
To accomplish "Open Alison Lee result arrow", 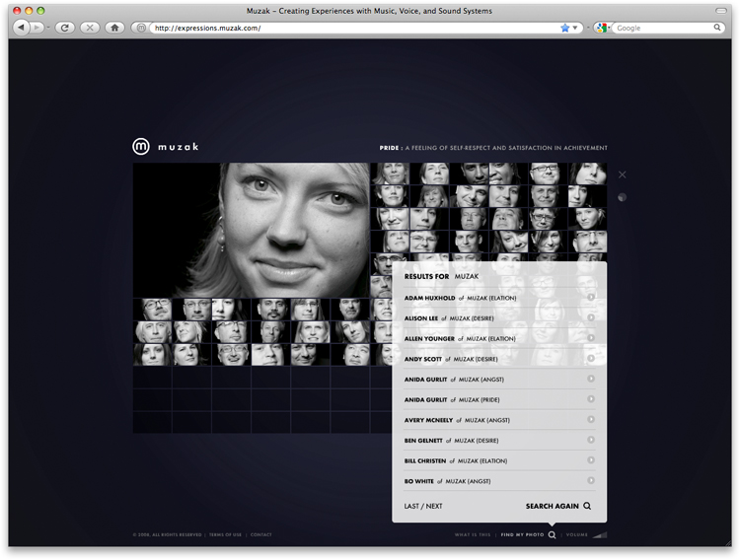I will point(590,317).
